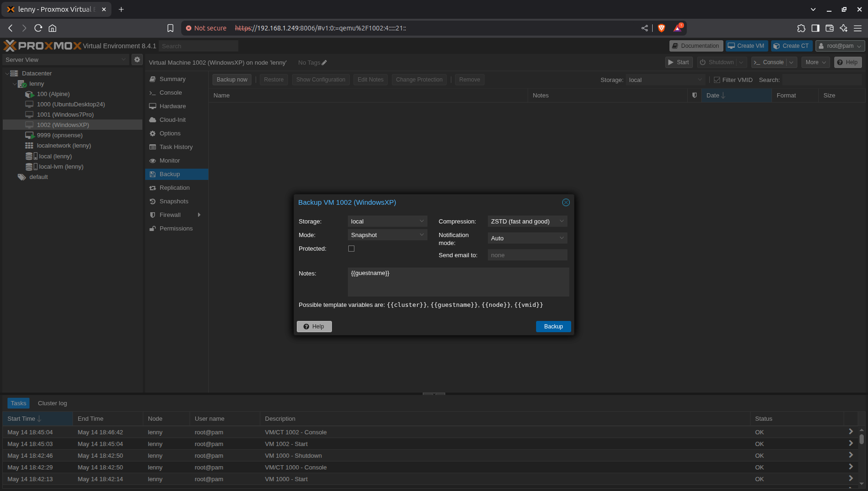This screenshot has width=868, height=491.
Task: Toggle the browser sidebar panel icon
Action: (x=816, y=28)
